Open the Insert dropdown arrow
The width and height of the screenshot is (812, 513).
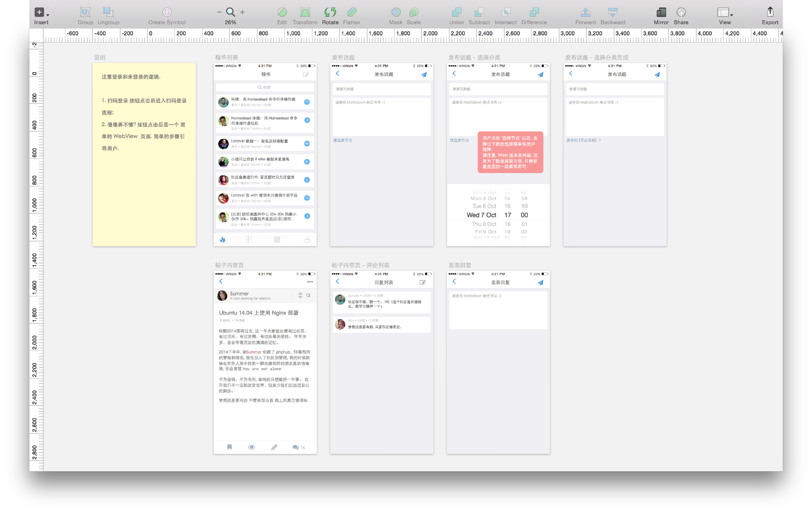tap(48, 15)
